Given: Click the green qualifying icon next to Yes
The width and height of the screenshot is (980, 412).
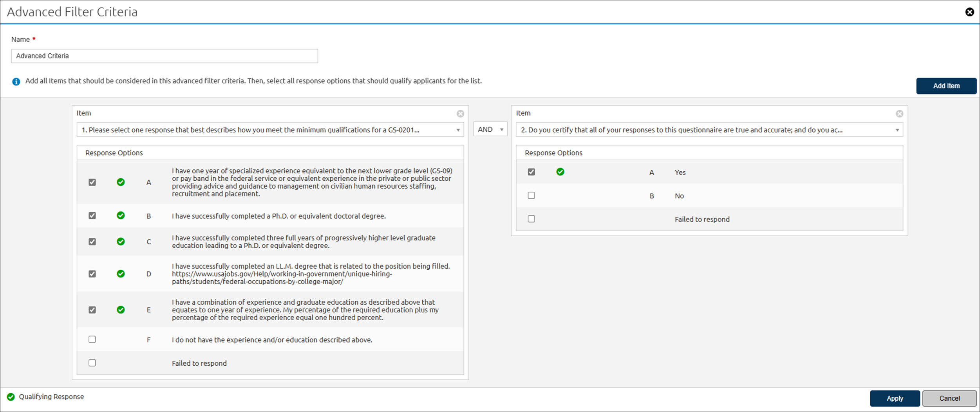Looking at the screenshot, I should (x=560, y=172).
